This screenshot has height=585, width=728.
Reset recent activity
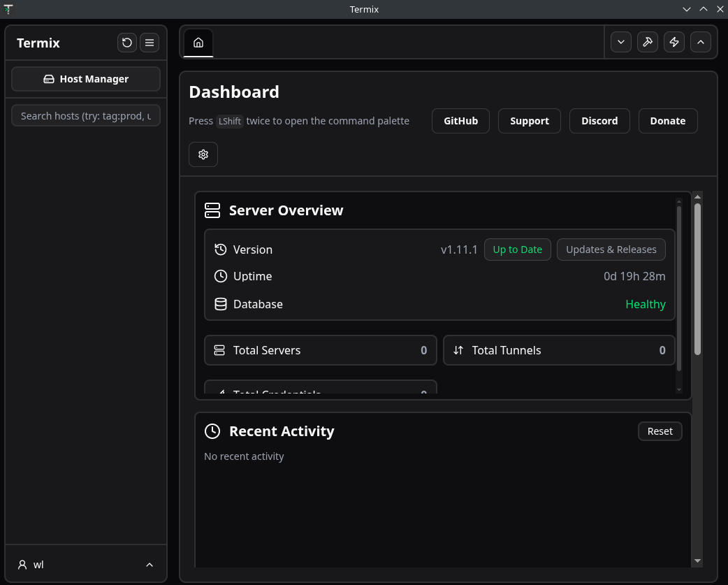(x=660, y=431)
